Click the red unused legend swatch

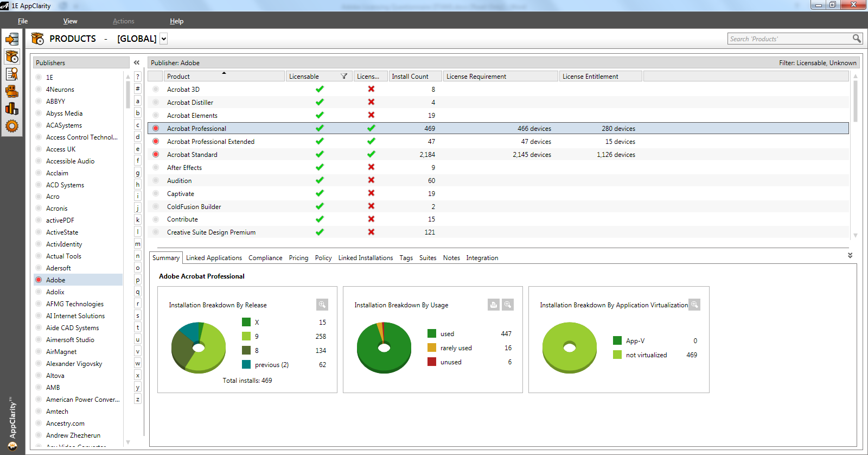click(x=432, y=362)
